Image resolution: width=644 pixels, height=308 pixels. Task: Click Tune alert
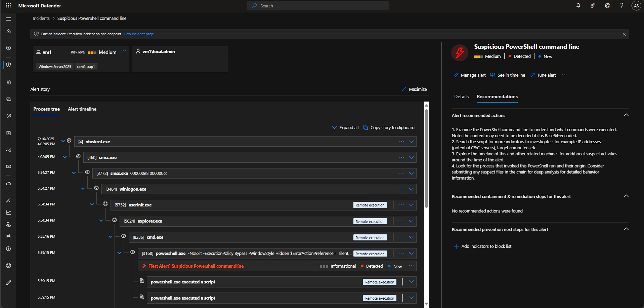(x=543, y=75)
